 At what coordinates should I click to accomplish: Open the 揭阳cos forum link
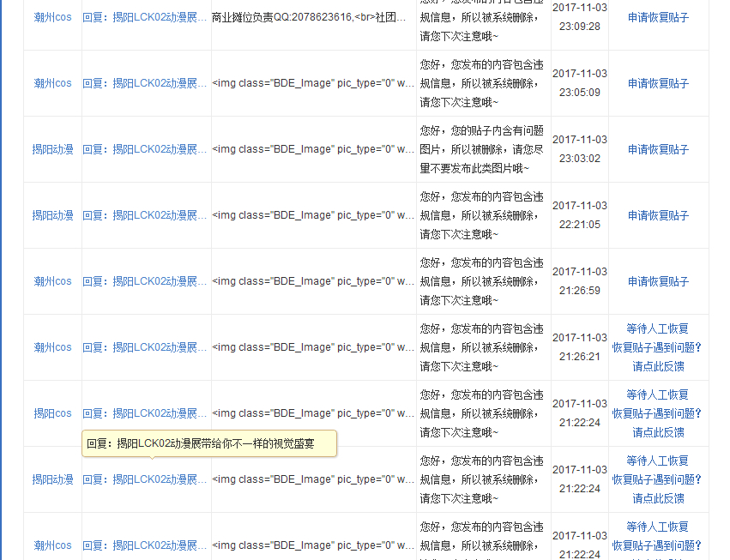click(52, 413)
